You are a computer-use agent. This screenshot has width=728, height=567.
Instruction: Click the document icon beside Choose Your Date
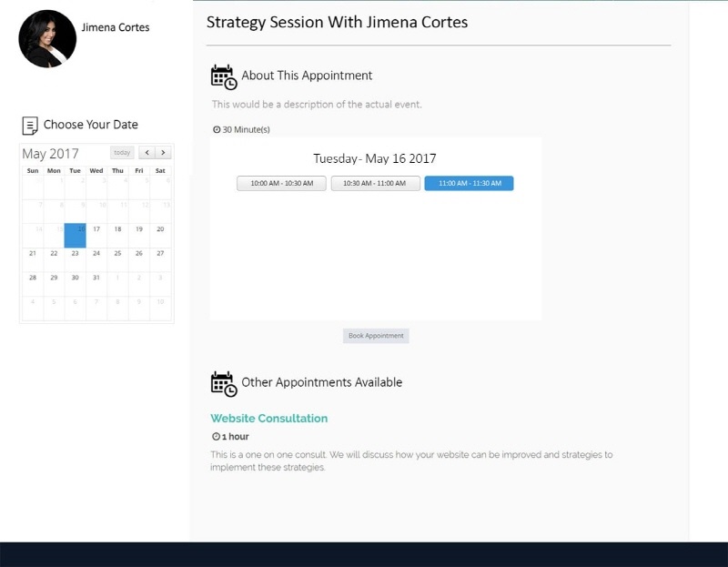(x=30, y=126)
